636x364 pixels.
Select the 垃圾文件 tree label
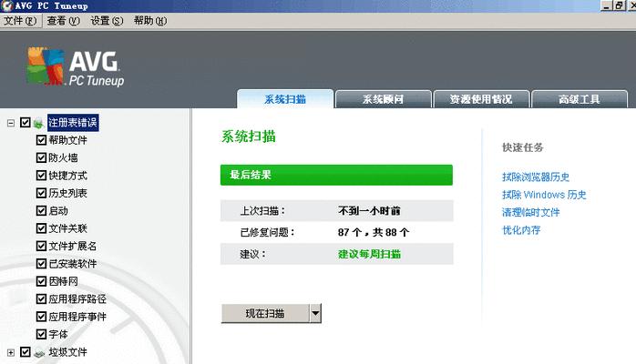coord(67,352)
